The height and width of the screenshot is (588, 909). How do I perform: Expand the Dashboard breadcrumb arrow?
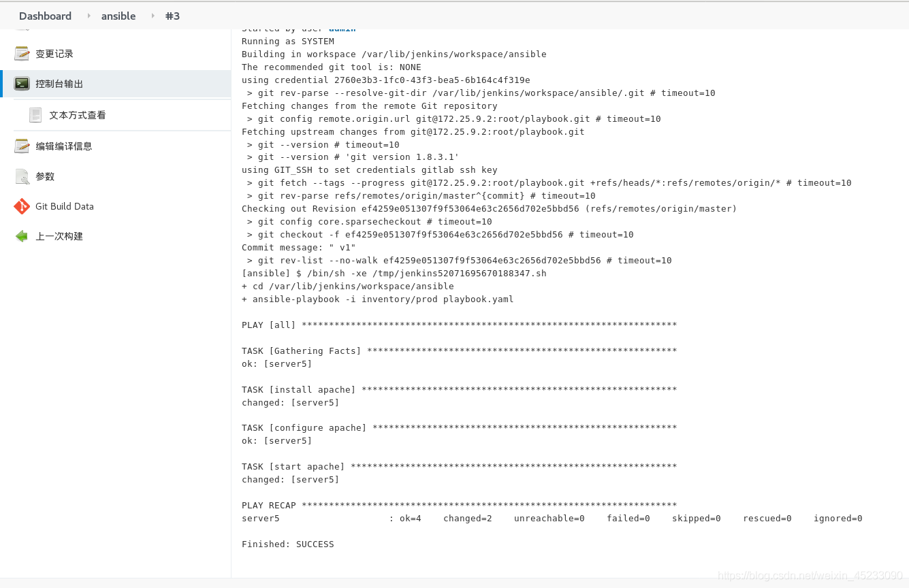tap(89, 16)
